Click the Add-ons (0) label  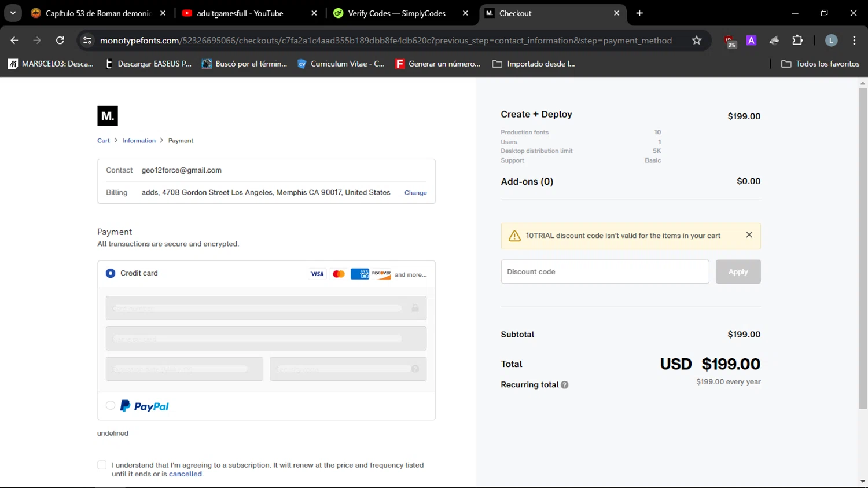pos(527,181)
